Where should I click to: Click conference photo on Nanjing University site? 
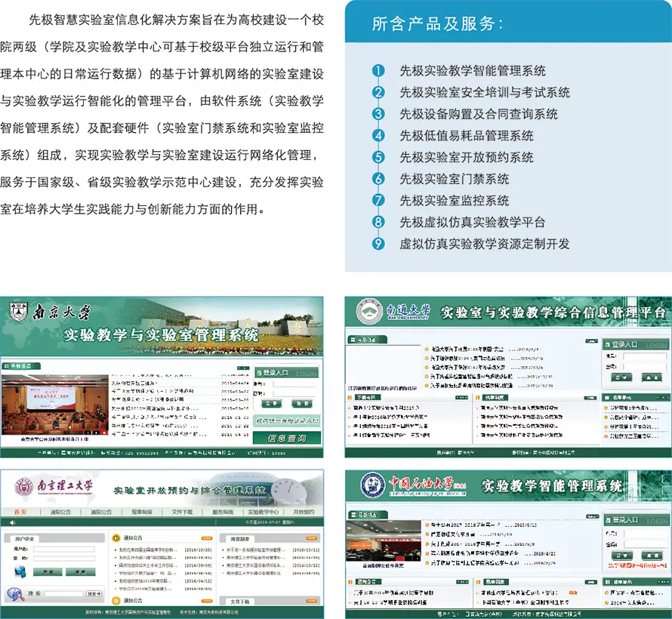tap(55, 405)
